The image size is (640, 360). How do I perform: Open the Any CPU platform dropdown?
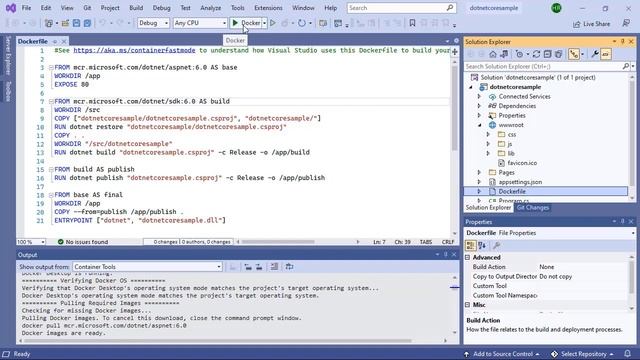(200, 23)
